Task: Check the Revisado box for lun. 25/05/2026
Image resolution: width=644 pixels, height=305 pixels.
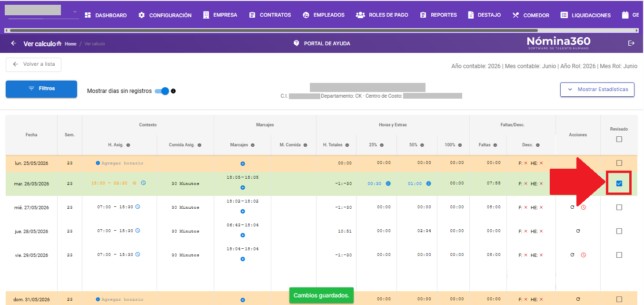Action: (619, 163)
